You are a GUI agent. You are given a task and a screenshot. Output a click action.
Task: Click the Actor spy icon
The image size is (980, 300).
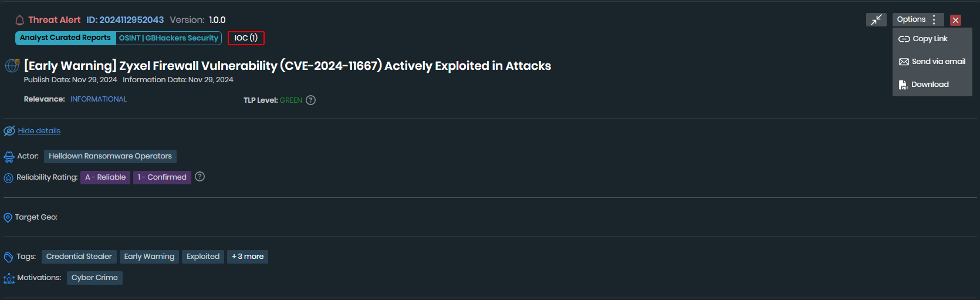pyautogui.click(x=9, y=157)
